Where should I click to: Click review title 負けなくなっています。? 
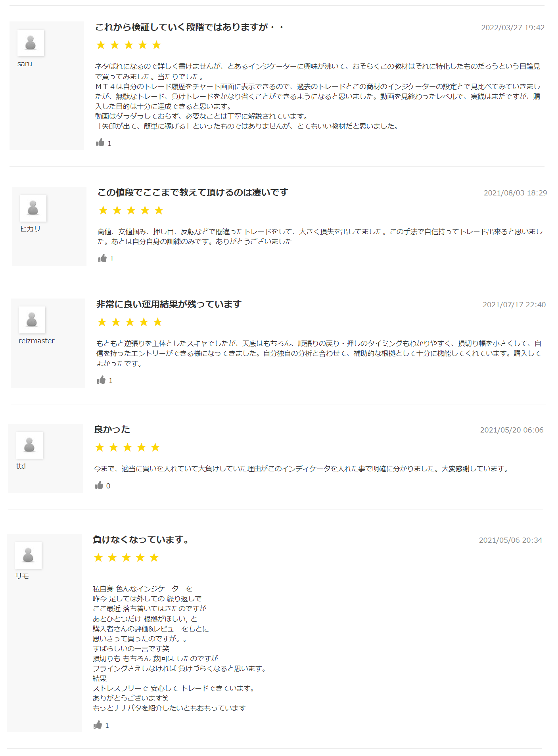(x=141, y=540)
